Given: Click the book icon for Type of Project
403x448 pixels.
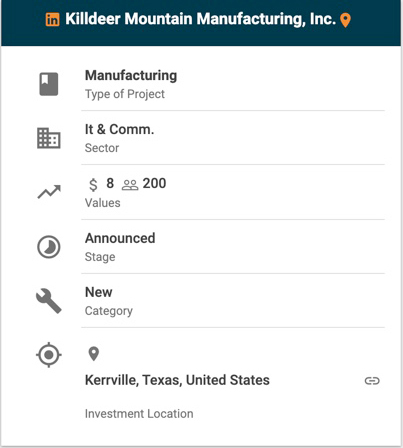Looking at the screenshot, I should click(x=49, y=84).
